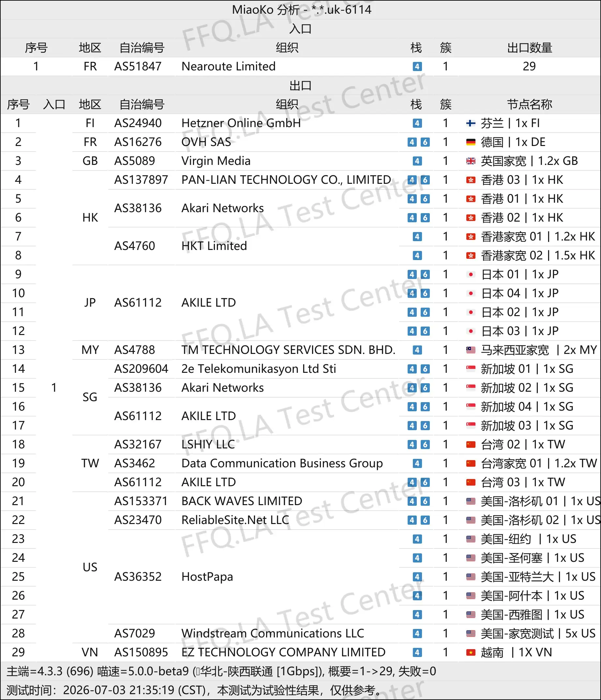Click the IPv6 badge in PAN-LIAN row
This screenshot has width=601, height=700.
point(425,180)
